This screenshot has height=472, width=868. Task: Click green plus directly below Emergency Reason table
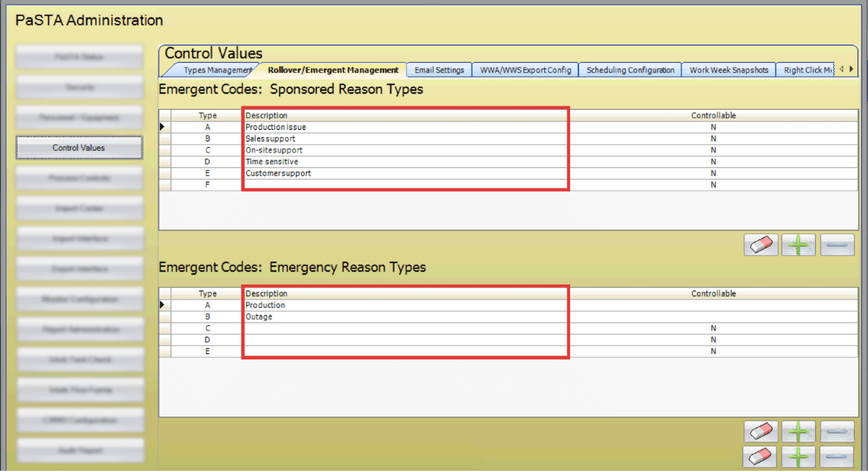[798, 432]
